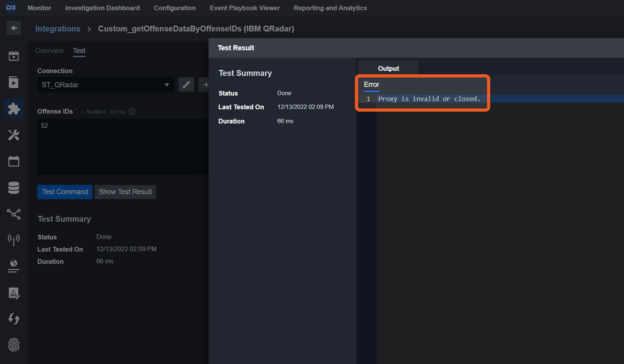
Task: Add new connection with plus button
Action: [x=205, y=85]
